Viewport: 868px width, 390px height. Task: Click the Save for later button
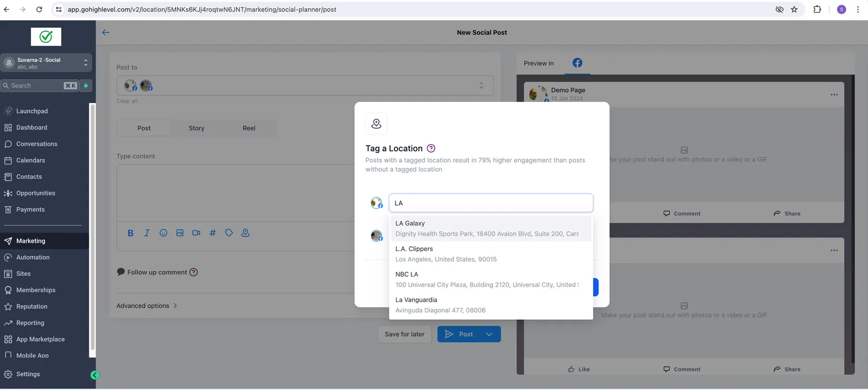click(x=405, y=334)
